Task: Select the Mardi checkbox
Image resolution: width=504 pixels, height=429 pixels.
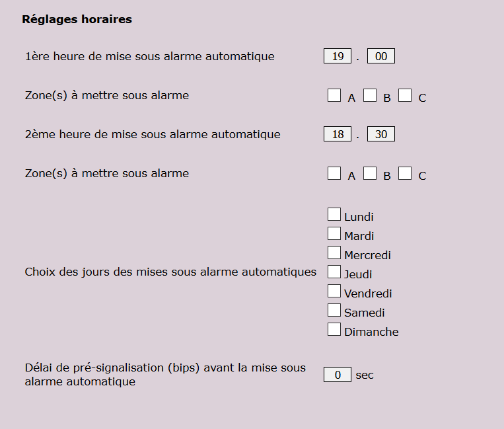Action: [334, 233]
